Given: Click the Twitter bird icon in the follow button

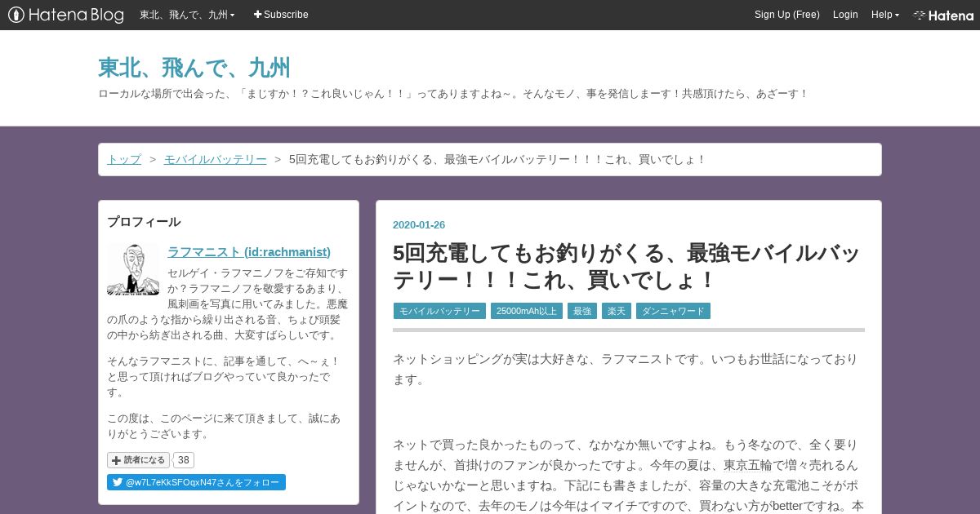Looking at the screenshot, I should pos(117,482).
